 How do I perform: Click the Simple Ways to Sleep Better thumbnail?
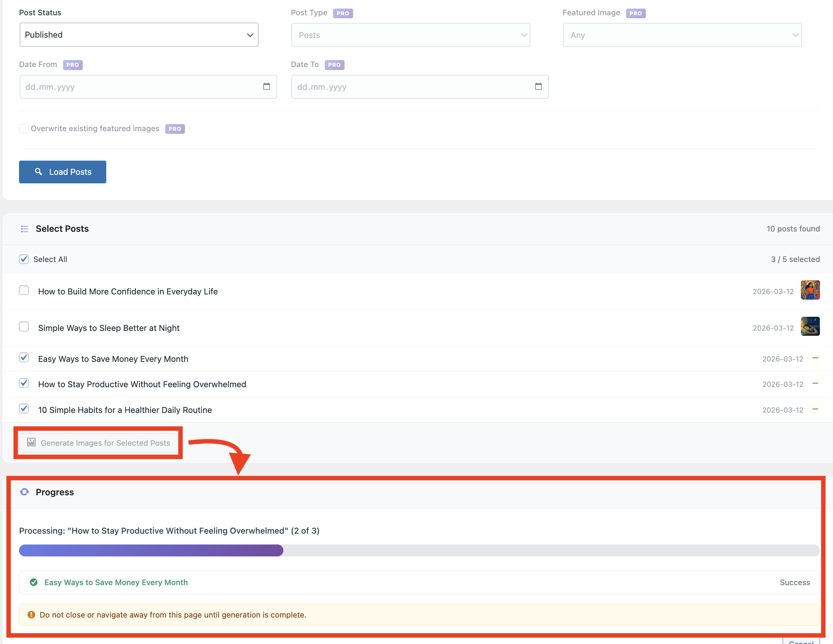point(810,326)
